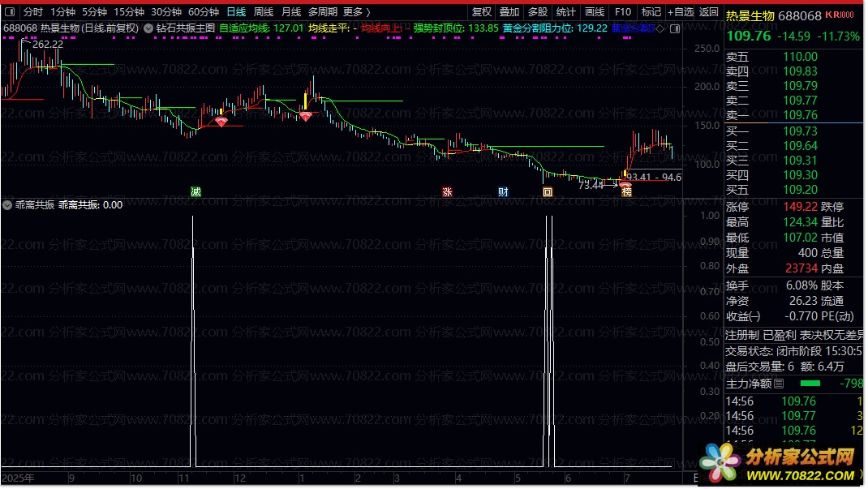Click the 统计 statistics button
Screen dimensions: 868x489
pos(565,11)
